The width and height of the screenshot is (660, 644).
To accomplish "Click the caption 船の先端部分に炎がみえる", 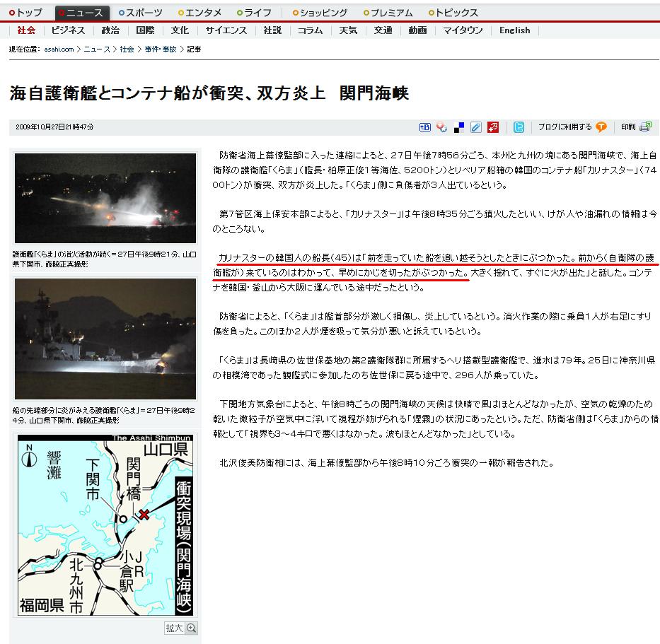I will [103, 415].
